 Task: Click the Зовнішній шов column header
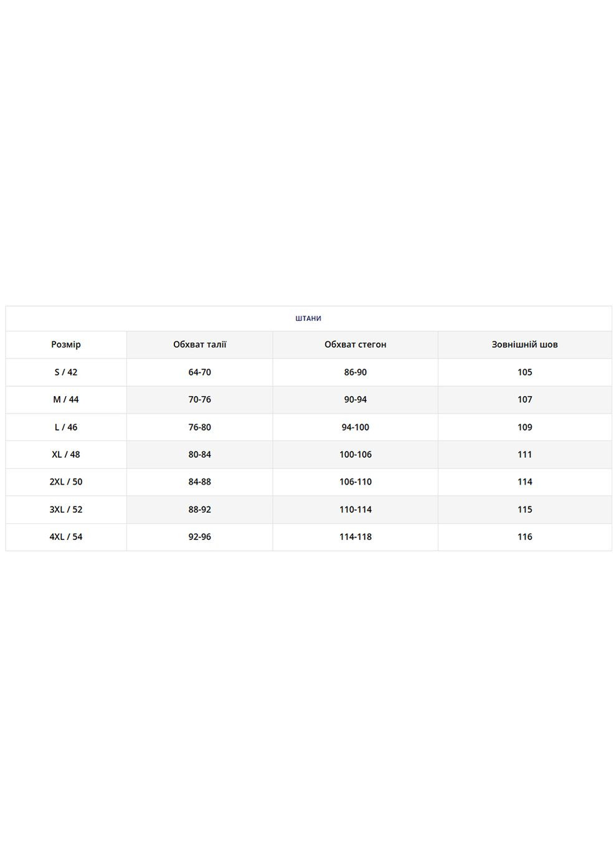(524, 344)
